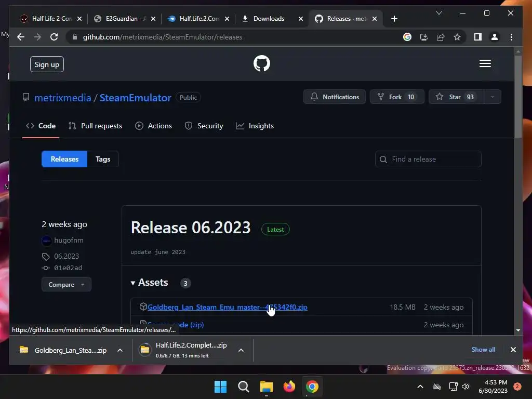
Task: Open the browser side panel icon
Action: point(478,37)
